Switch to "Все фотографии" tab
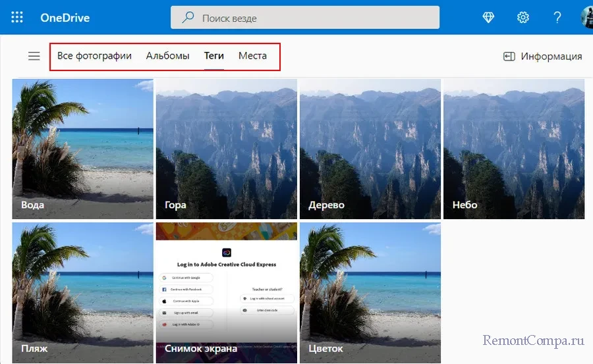This screenshot has width=593, height=364. pos(94,56)
